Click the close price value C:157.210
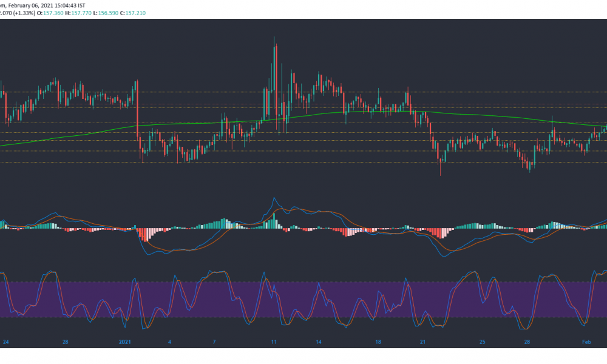607x364 pixels. 133,13
